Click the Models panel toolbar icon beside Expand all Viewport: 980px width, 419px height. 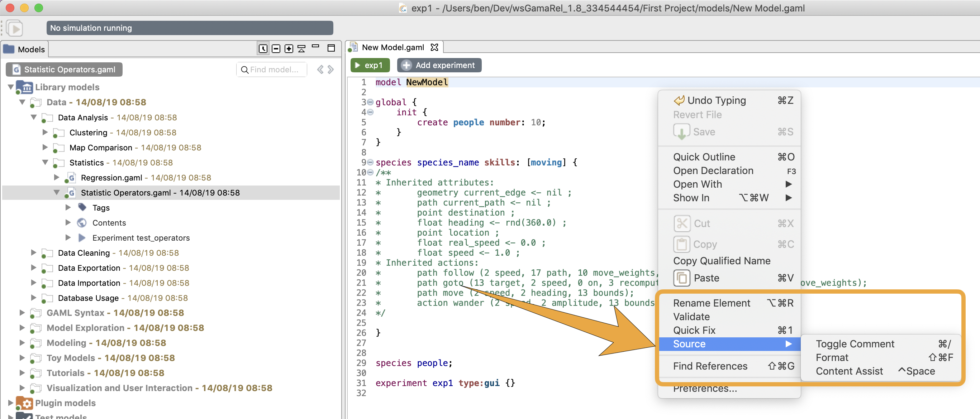coord(302,49)
